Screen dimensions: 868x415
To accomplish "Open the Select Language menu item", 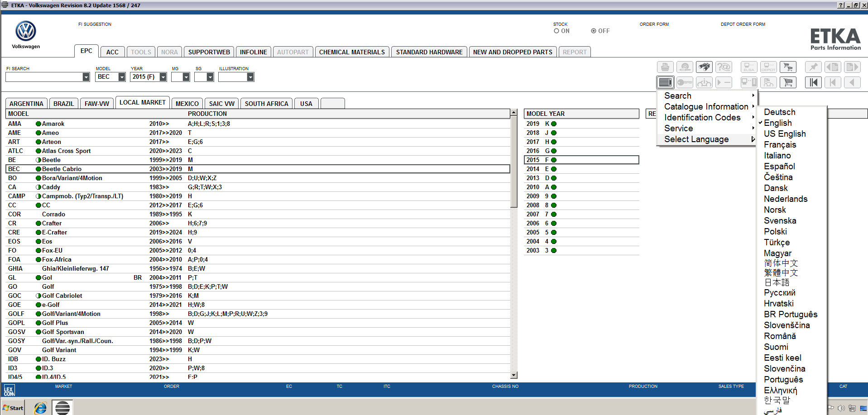I will point(707,139).
